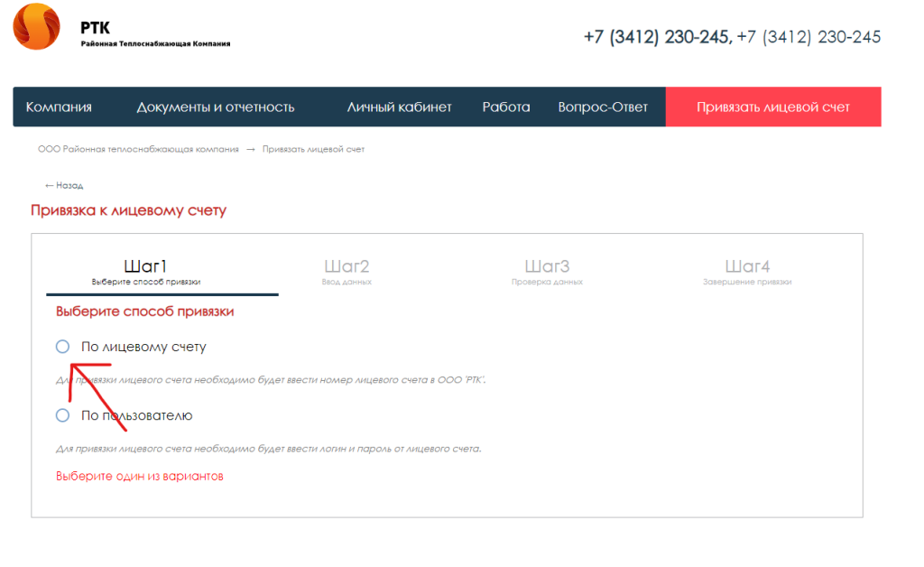Open the 'Работа' menu item
Screen dimensions: 924x567
click(x=506, y=107)
